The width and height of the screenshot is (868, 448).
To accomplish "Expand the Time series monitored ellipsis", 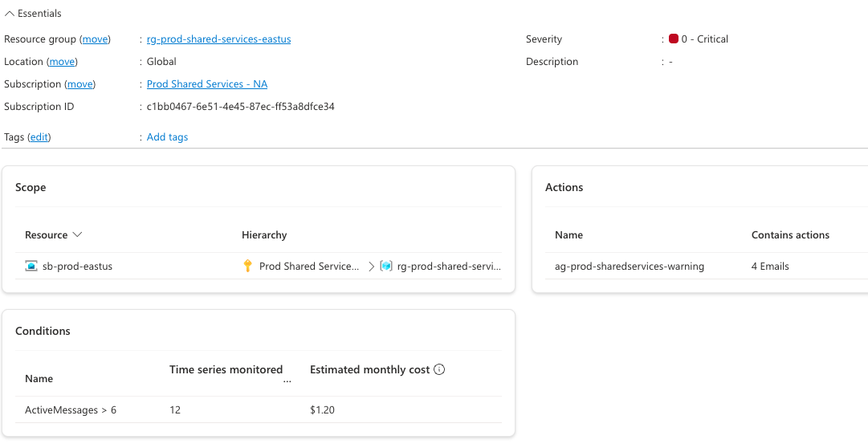I will point(287,381).
